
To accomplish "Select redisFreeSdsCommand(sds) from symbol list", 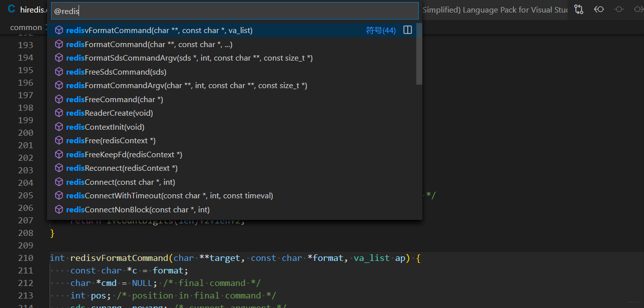I will (x=234, y=72).
